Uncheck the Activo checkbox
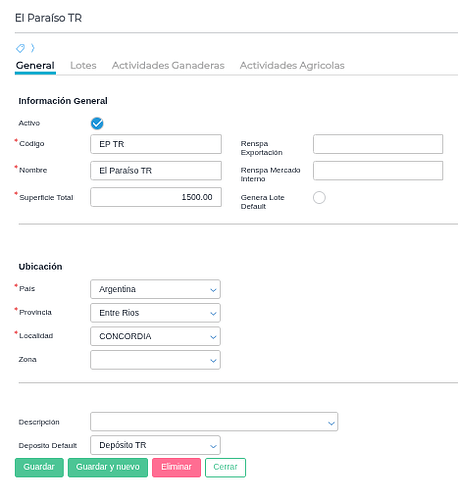Image resolution: width=458 pixels, height=500 pixels. tap(97, 123)
